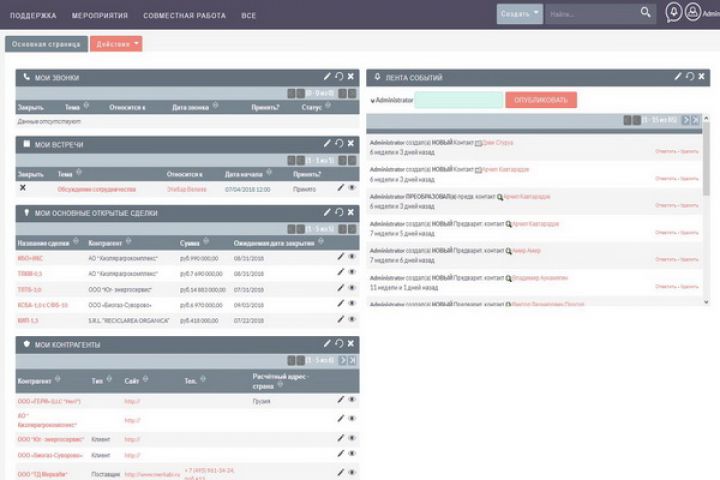The image size is (720, 480).
Task: Open the ООО «Биогаз-Суворово» contractor link
Action: coord(50,455)
